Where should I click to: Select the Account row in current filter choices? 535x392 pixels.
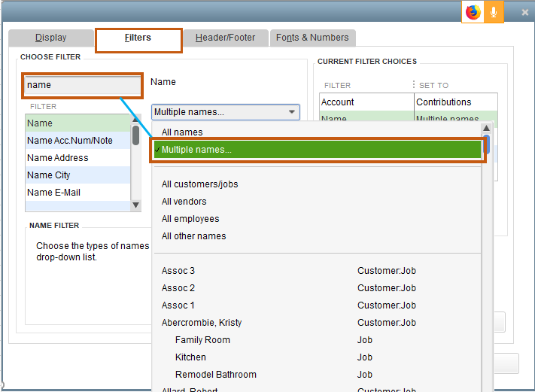click(x=338, y=102)
